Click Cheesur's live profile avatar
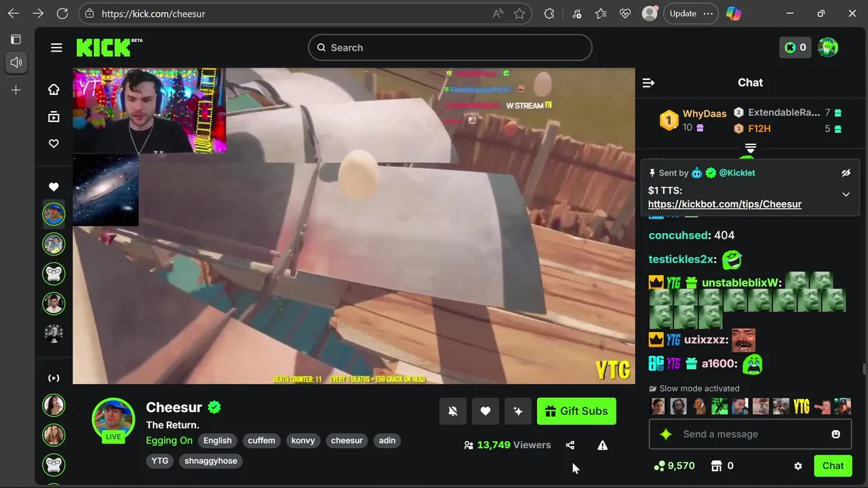The width and height of the screenshot is (868, 488). [113, 420]
